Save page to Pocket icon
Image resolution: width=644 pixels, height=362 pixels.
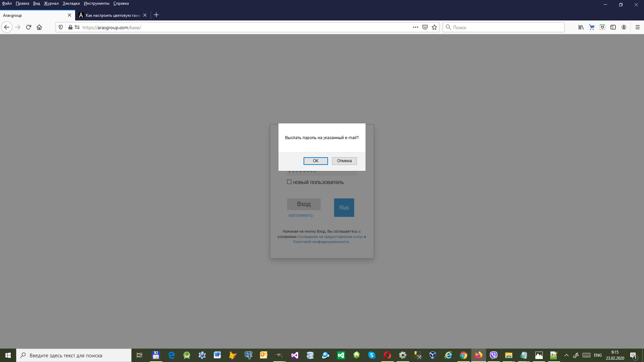click(425, 27)
